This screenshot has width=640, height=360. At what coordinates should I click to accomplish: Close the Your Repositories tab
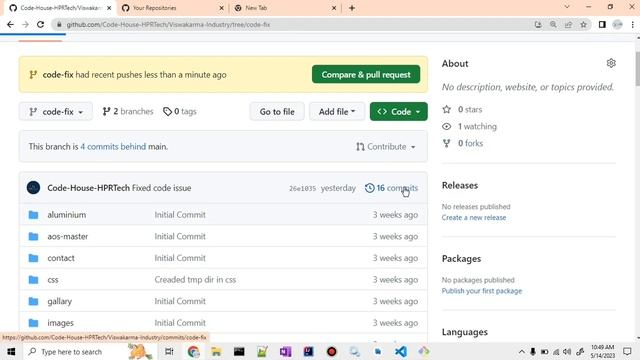221,8
